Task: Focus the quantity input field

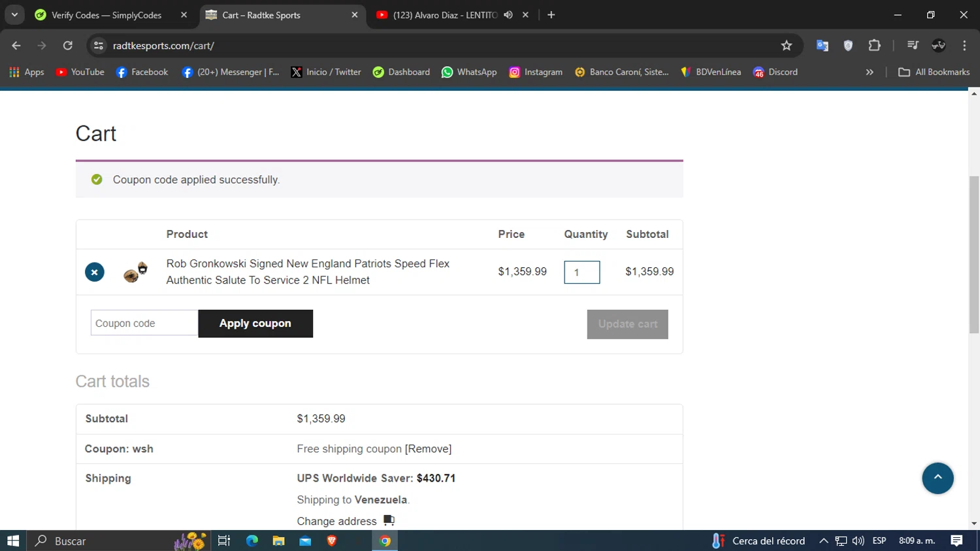Action: point(582,272)
